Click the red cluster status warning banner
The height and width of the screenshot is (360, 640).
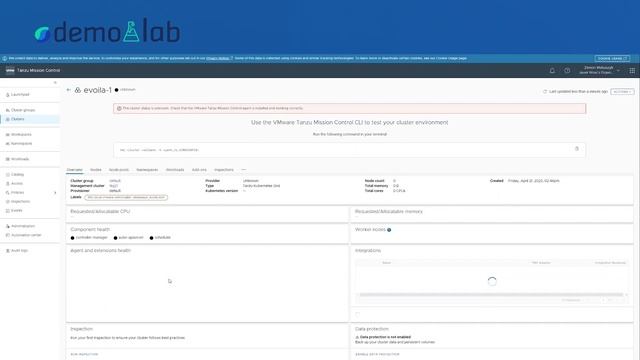tap(349, 109)
